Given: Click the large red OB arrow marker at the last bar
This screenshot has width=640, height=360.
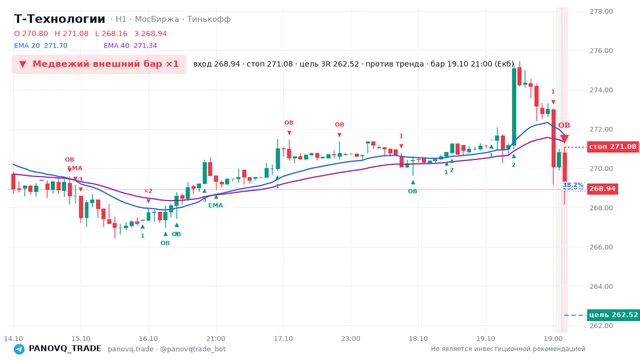Looking at the screenshot, I should tap(564, 139).
